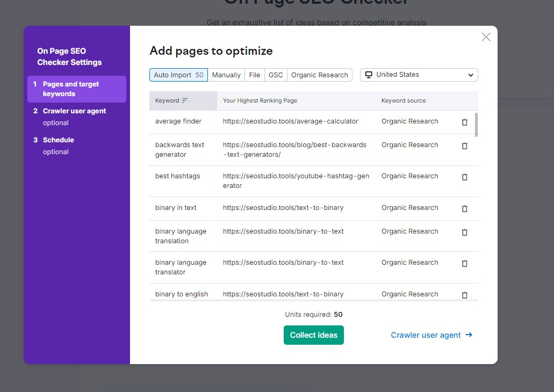Remove the 'binary to english' keyword row
The height and width of the screenshot is (392, 554).
pyautogui.click(x=465, y=295)
